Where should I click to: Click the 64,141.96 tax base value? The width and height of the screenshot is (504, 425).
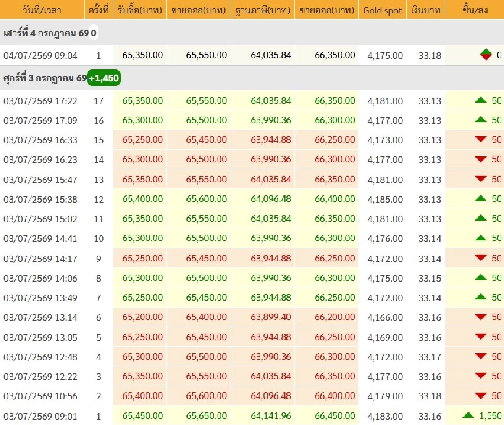[271, 416]
